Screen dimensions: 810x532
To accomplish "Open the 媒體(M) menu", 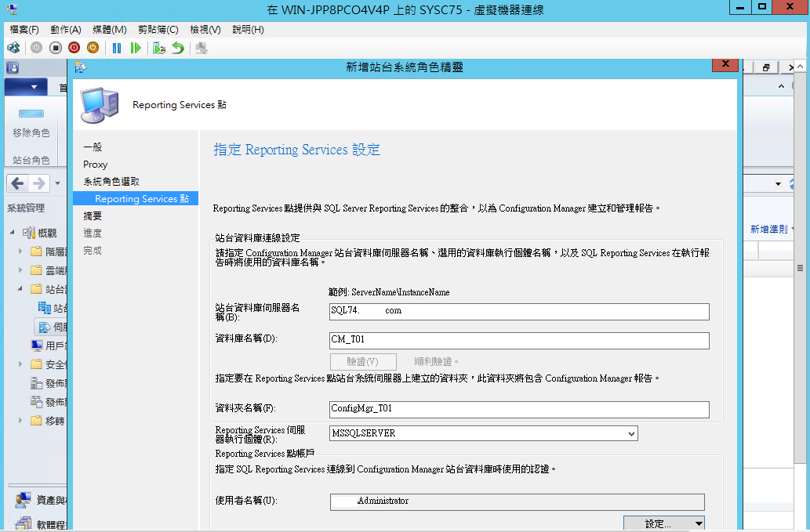I will point(110,30).
